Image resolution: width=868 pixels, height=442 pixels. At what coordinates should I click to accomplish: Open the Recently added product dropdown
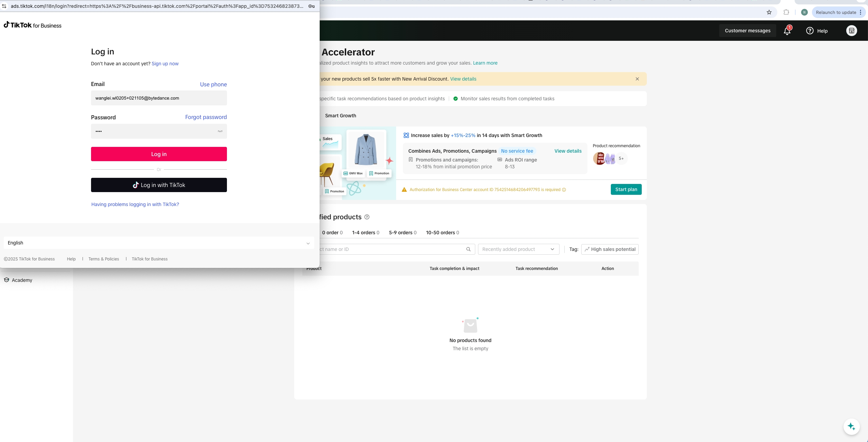pos(518,249)
